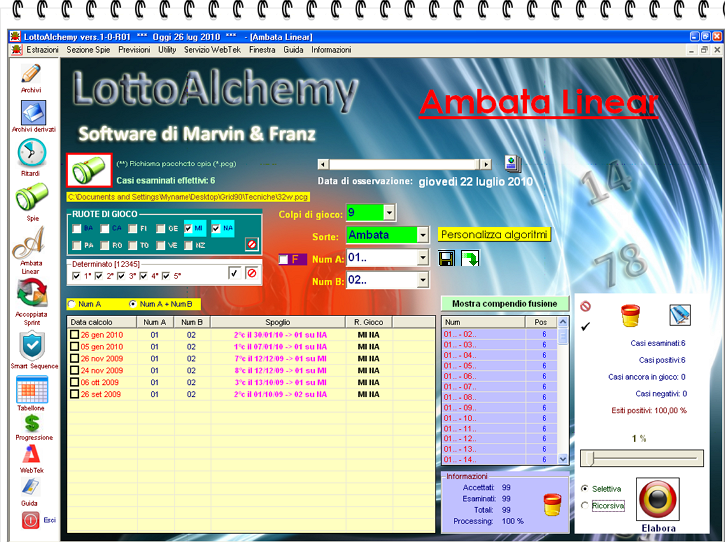Uncheck the NA wheel checkbox
The width and height of the screenshot is (725, 542).
click(216, 228)
